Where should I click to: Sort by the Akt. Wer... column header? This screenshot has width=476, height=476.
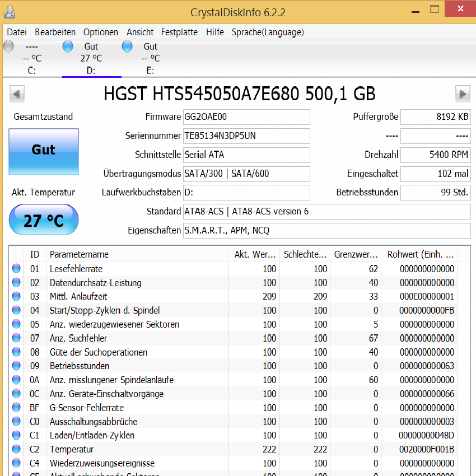click(254, 254)
